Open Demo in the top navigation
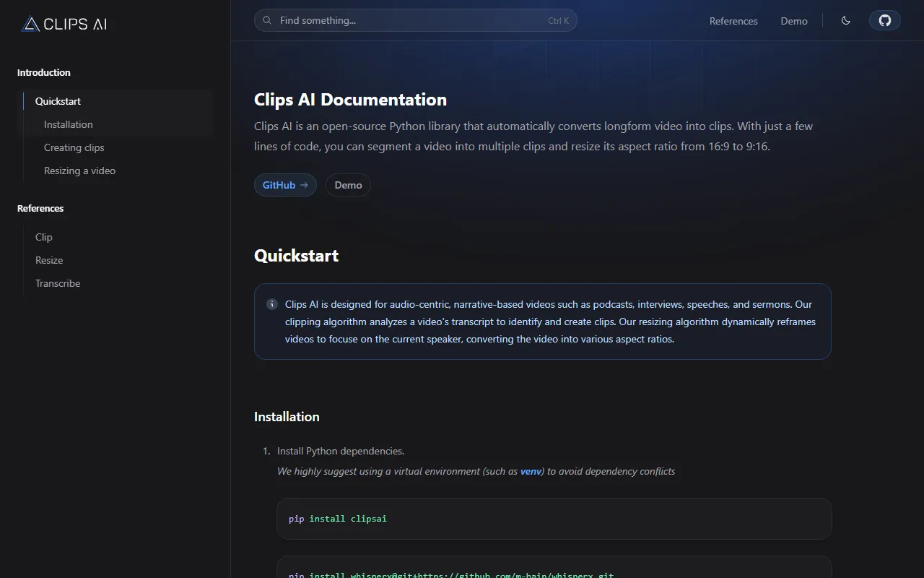Viewport: 924px width, 578px height. tap(793, 21)
